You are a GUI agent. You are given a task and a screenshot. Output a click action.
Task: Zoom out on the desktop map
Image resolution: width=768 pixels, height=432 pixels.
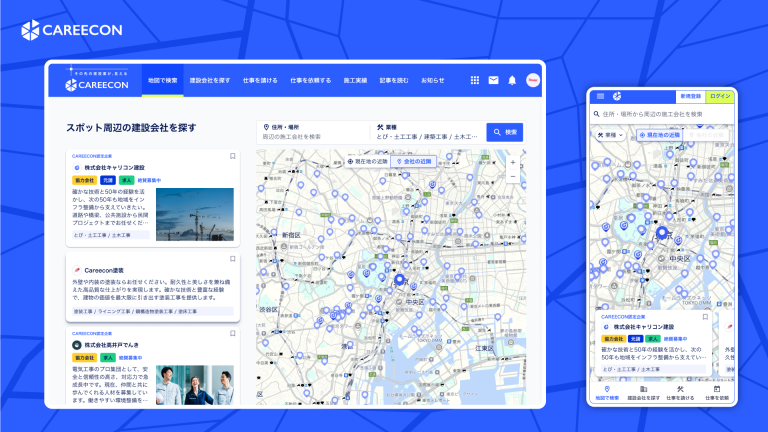pos(513,176)
